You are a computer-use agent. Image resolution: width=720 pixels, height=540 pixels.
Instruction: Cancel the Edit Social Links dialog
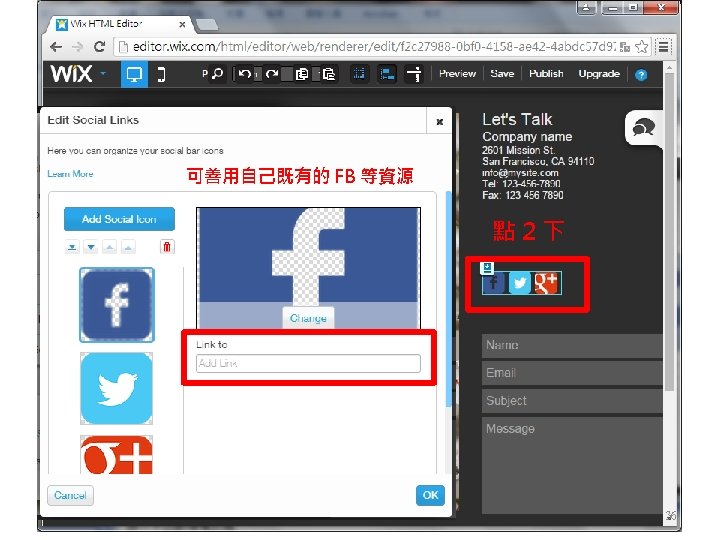pyautogui.click(x=70, y=495)
